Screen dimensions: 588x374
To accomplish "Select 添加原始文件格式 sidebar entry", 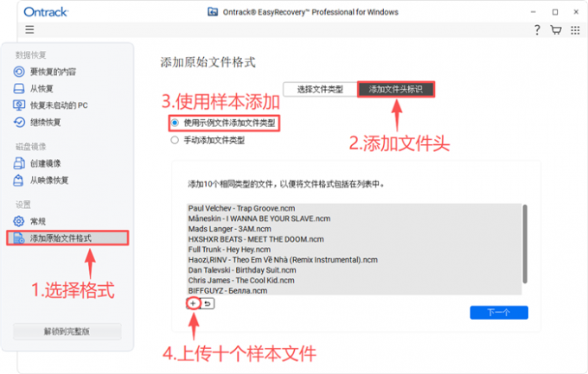I will (67, 238).
